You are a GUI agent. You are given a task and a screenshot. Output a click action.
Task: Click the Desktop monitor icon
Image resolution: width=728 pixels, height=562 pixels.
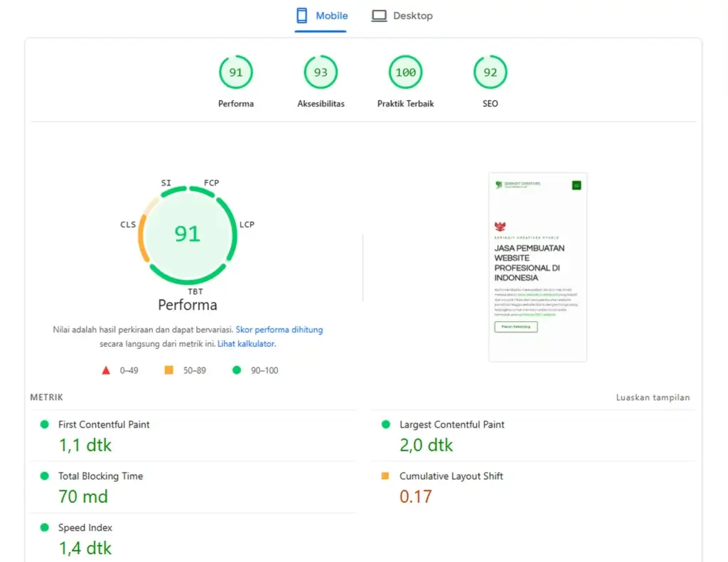click(x=379, y=14)
